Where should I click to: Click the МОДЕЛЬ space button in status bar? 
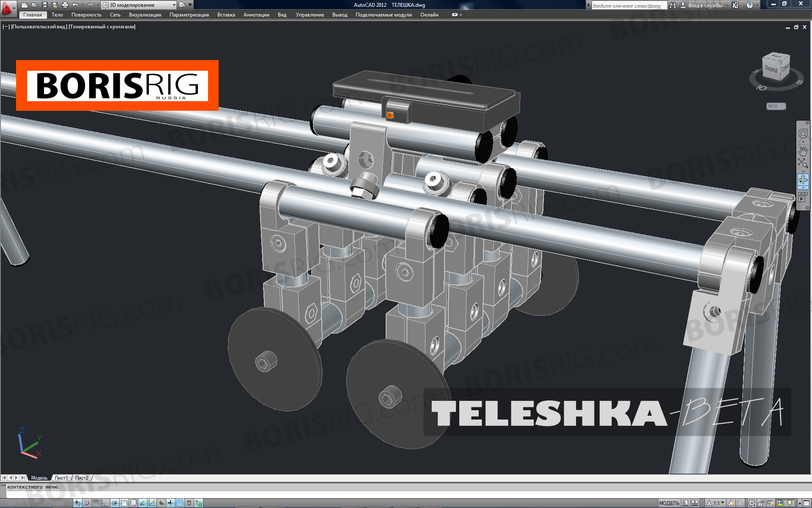[x=669, y=503]
